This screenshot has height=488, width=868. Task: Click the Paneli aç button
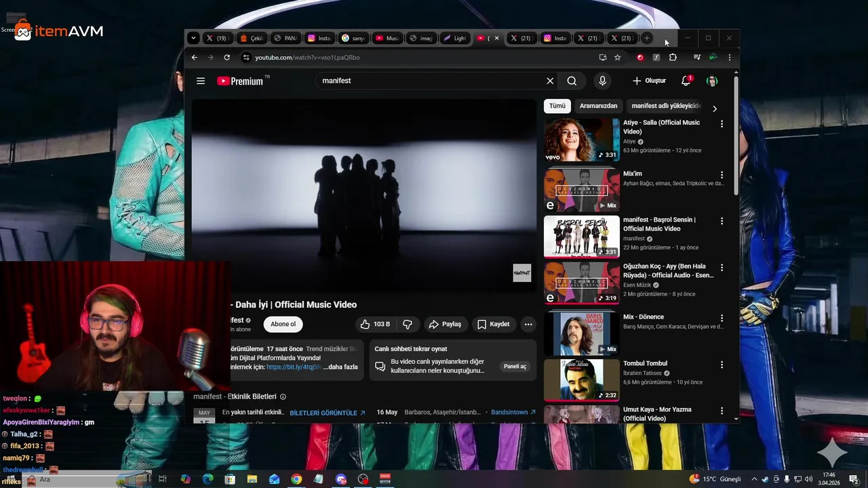click(x=515, y=366)
